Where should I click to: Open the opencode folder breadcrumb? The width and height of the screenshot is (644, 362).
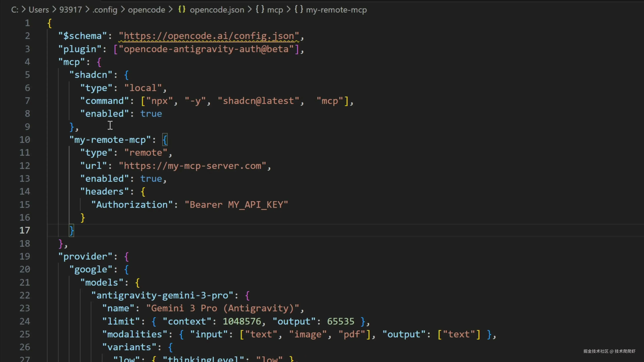[147, 10]
